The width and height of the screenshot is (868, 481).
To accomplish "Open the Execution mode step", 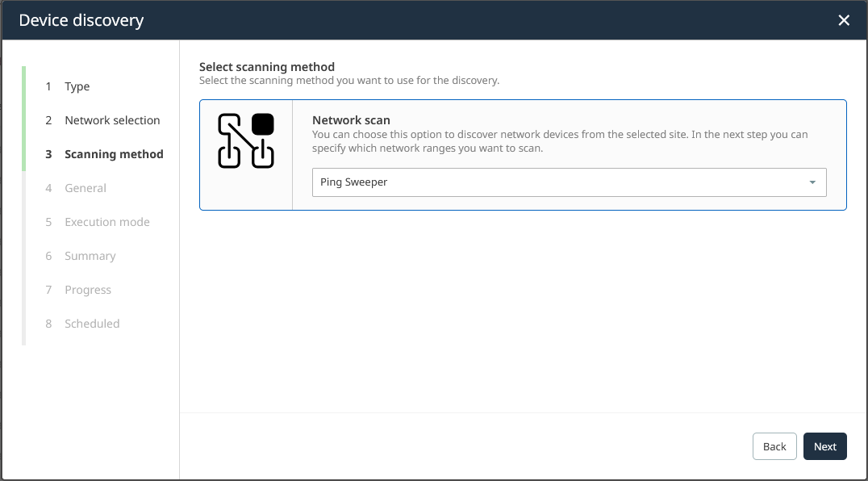I will pos(107,222).
